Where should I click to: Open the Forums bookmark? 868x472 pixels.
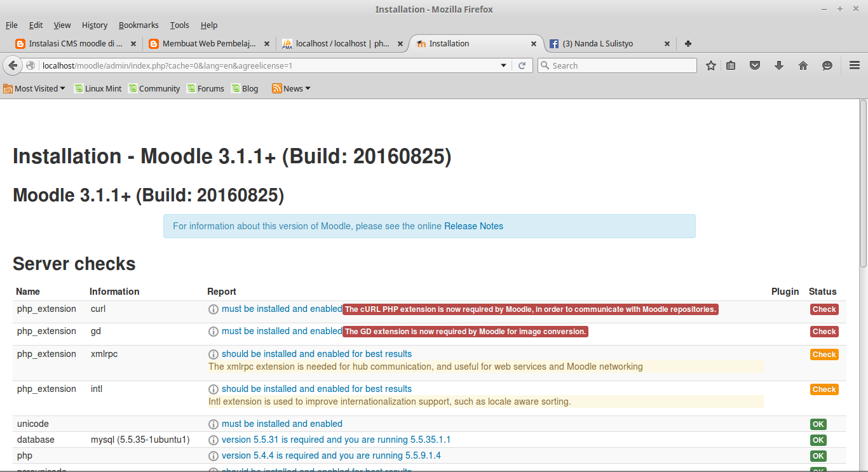pos(205,89)
